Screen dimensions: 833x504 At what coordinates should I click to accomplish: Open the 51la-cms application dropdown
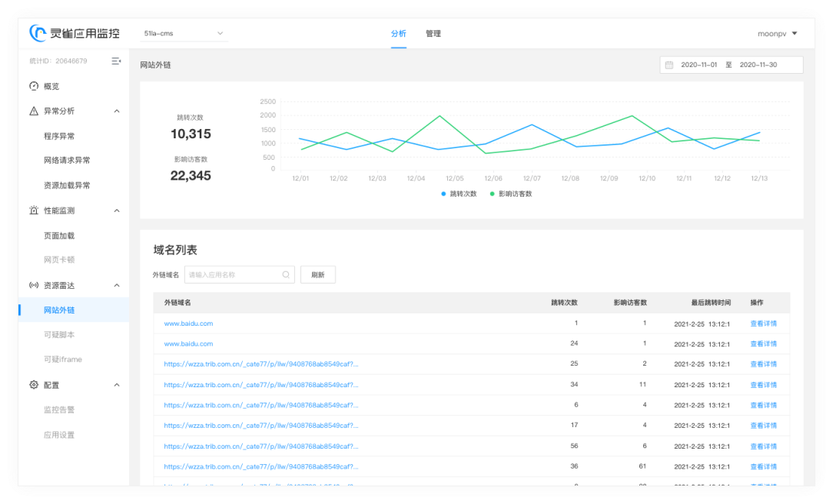(184, 34)
